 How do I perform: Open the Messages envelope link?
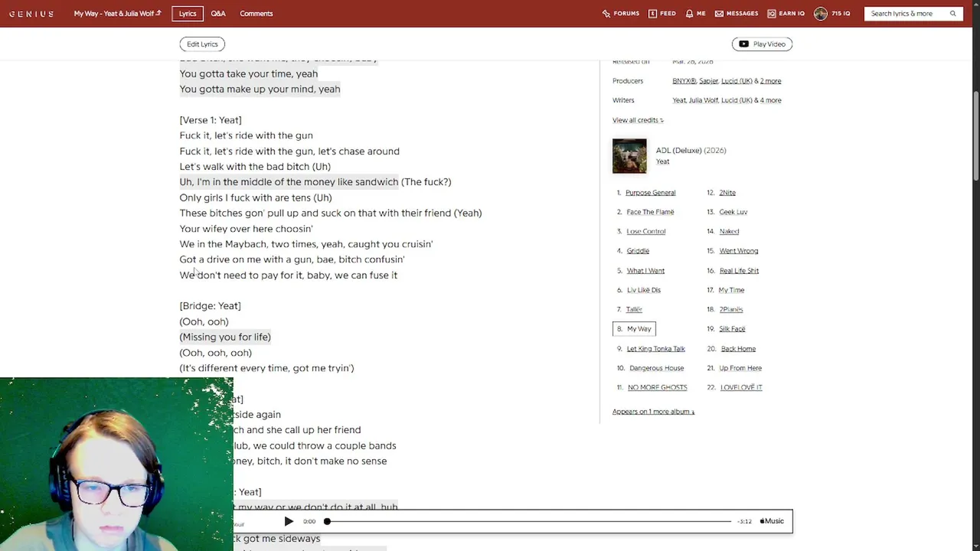(x=737, y=14)
